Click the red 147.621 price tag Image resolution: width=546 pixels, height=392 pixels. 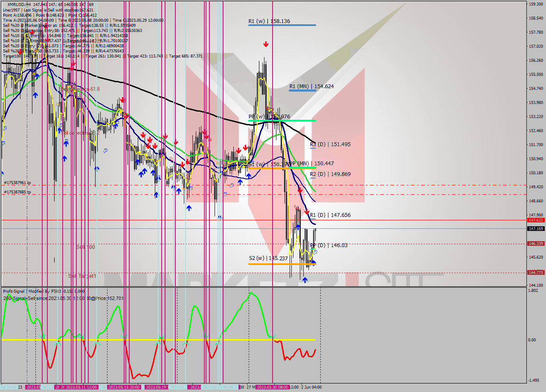(x=535, y=220)
